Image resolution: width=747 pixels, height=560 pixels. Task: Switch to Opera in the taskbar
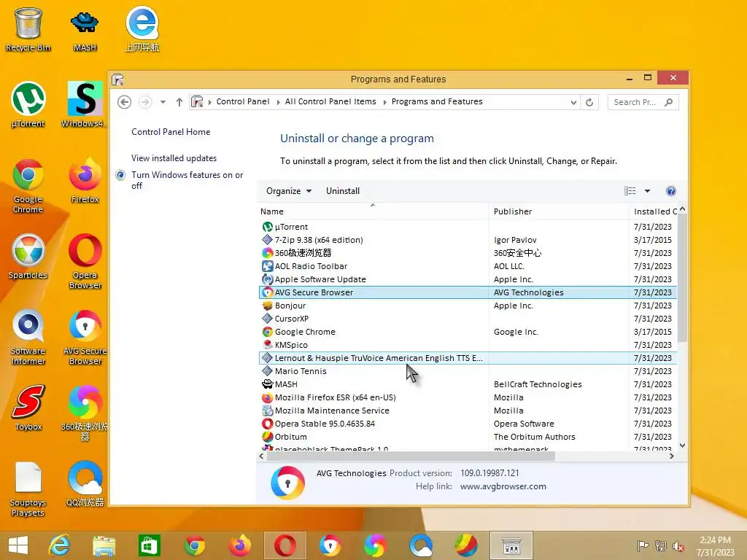(285, 545)
